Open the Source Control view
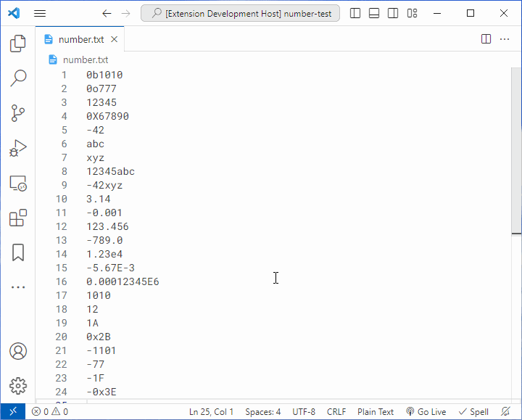Screen dimensions: 522x420 pyautogui.click(x=18, y=113)
